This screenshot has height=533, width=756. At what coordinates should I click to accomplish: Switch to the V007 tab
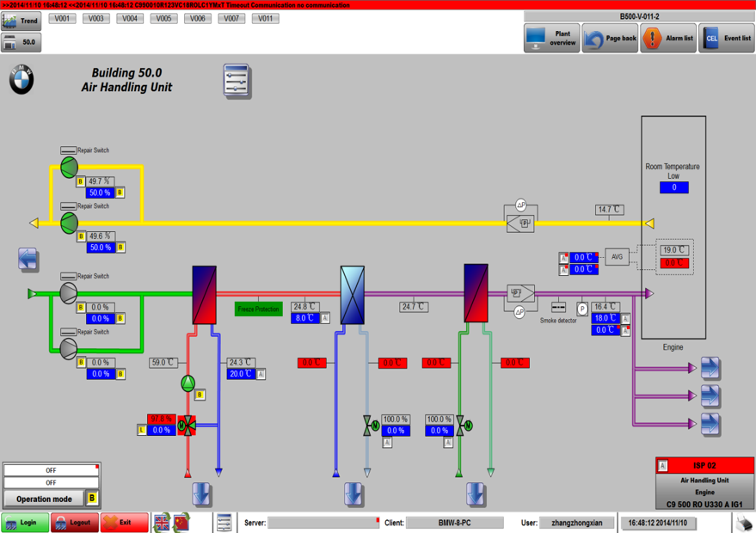pos(231,19)
